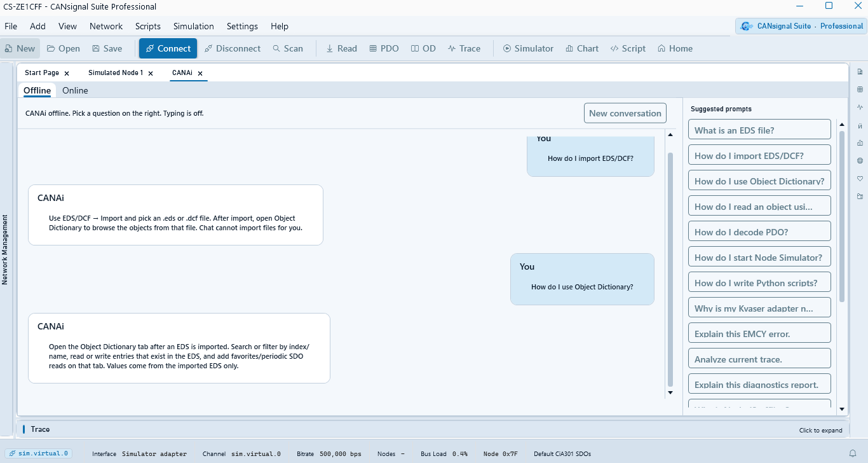Open the Chart tool

(x=582, y=48)
